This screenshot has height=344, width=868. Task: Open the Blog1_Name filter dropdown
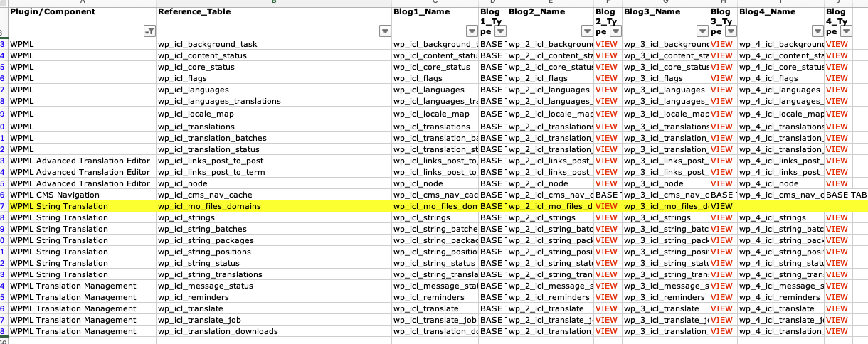(x=472, y=31)
